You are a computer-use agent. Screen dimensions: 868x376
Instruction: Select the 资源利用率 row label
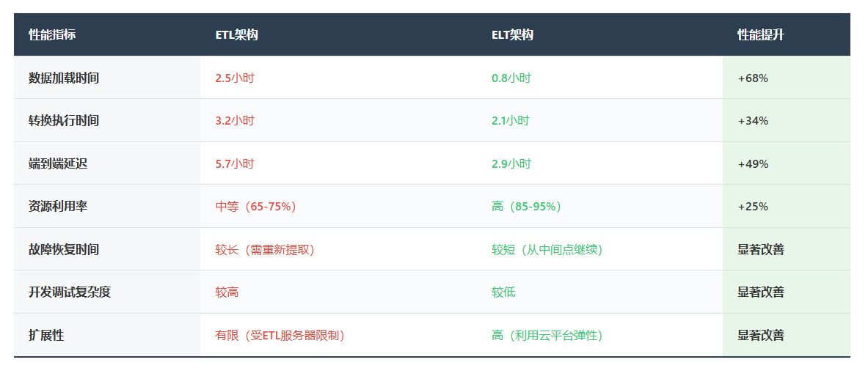(57, 206)
